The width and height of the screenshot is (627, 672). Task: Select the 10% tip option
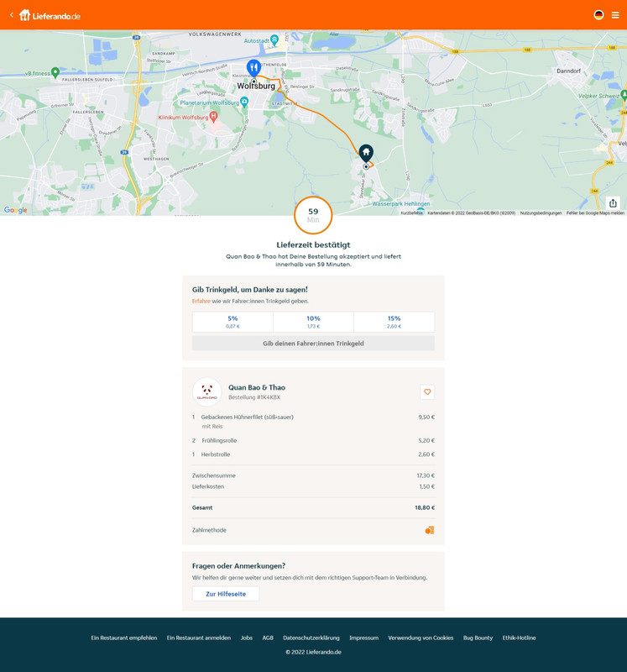click(313, 322)
